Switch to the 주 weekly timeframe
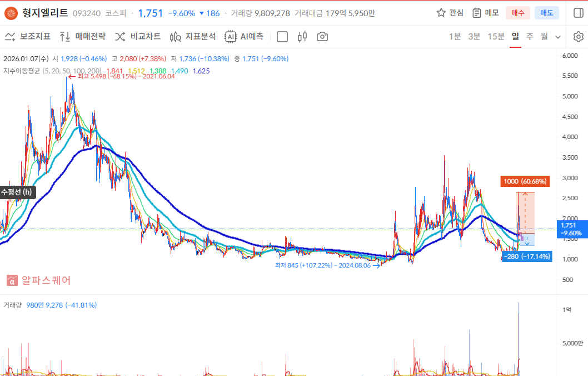The height and width of the screenshot is (376, 588). 530,37
